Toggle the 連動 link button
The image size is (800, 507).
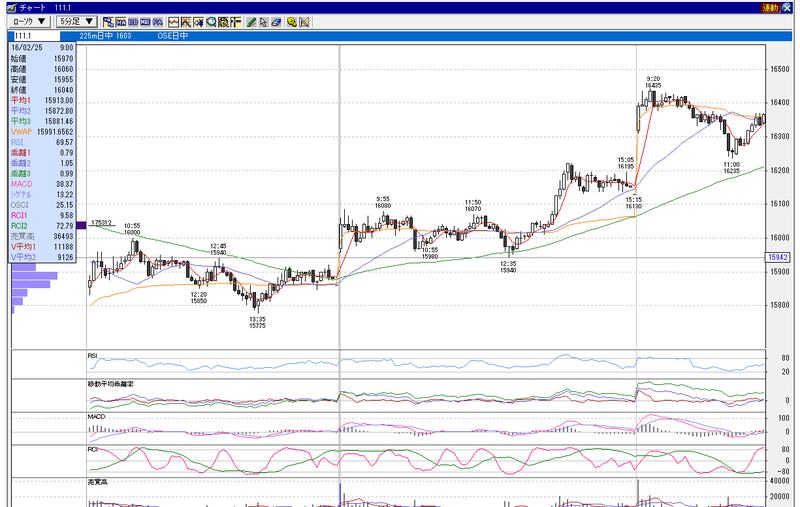[770, 8]
